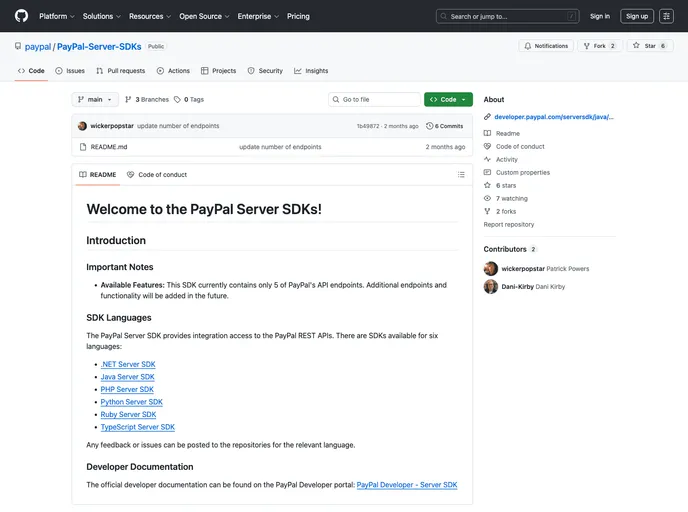Click the star icon beside 6 stars
The width and height of the screenshot is (688, 512).
coord(487,185)
